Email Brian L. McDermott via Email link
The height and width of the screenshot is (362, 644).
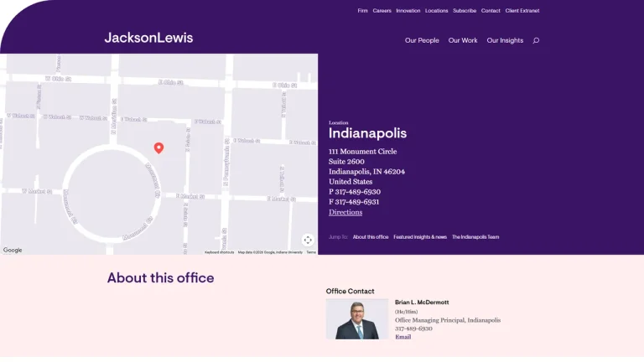402,337
